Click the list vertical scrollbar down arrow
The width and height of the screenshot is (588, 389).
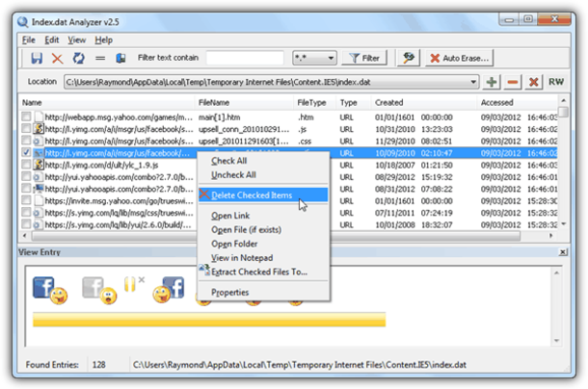click(563, 224)
